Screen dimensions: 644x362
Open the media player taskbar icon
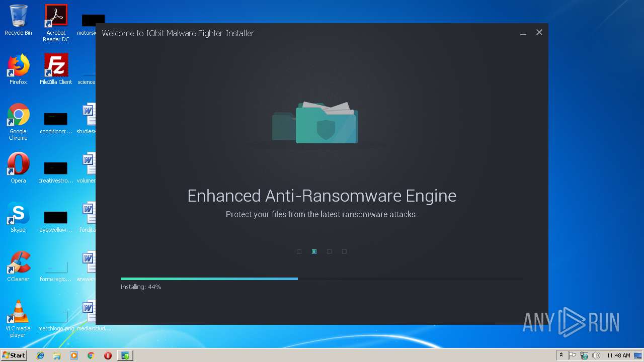pos(74,355)
